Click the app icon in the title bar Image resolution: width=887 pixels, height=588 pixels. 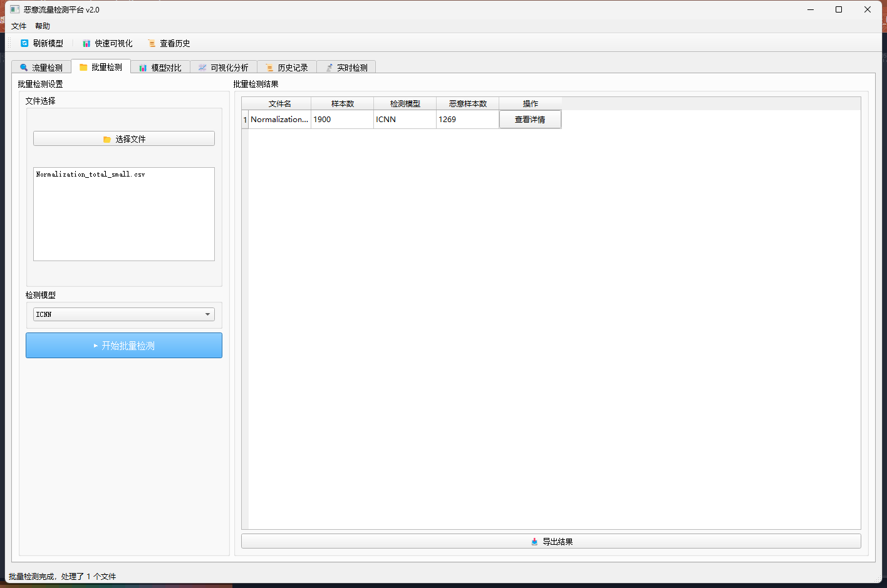click(x=15, y=9)
